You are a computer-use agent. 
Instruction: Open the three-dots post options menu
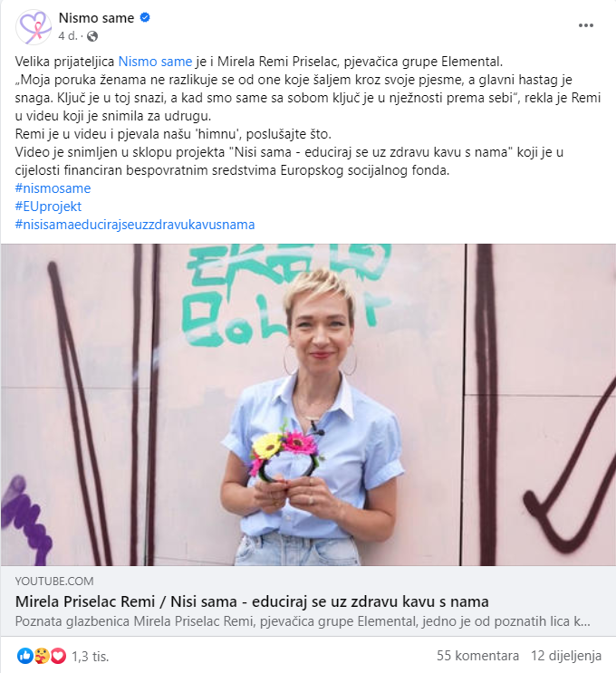[585, 25]
